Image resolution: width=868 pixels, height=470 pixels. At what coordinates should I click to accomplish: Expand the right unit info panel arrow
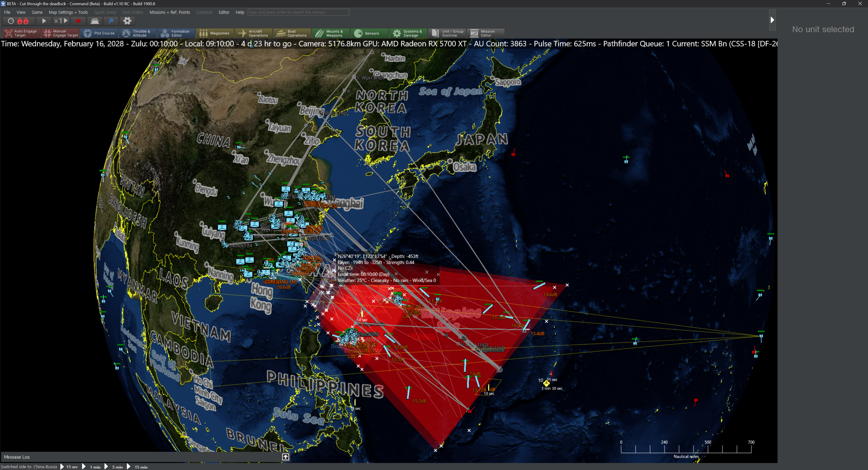772,20
